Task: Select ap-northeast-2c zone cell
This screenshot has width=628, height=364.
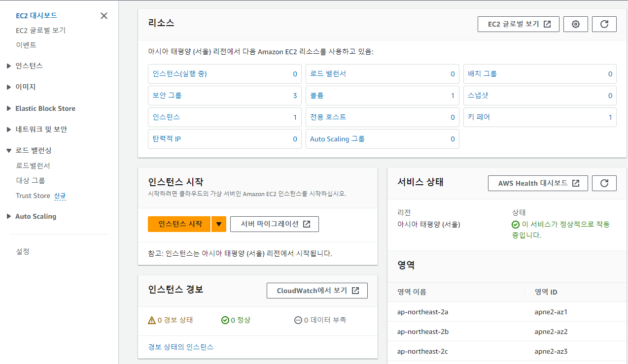Action: [422, 351]
